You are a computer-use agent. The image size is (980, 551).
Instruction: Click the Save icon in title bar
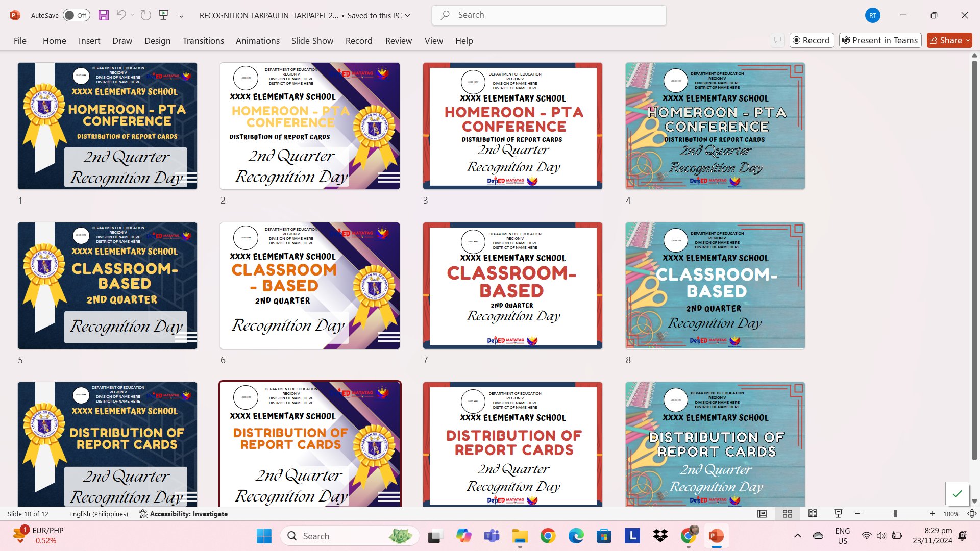point(104,15)
